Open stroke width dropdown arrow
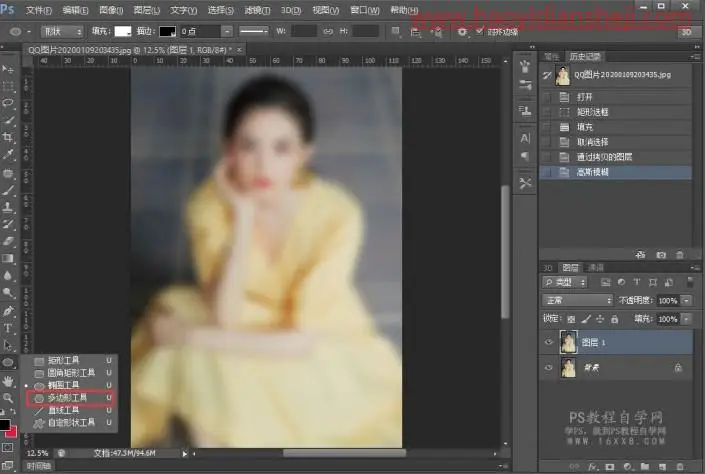The width and height of the screenshot is (705, 474). pyautogui.click(x=228, y=31)
